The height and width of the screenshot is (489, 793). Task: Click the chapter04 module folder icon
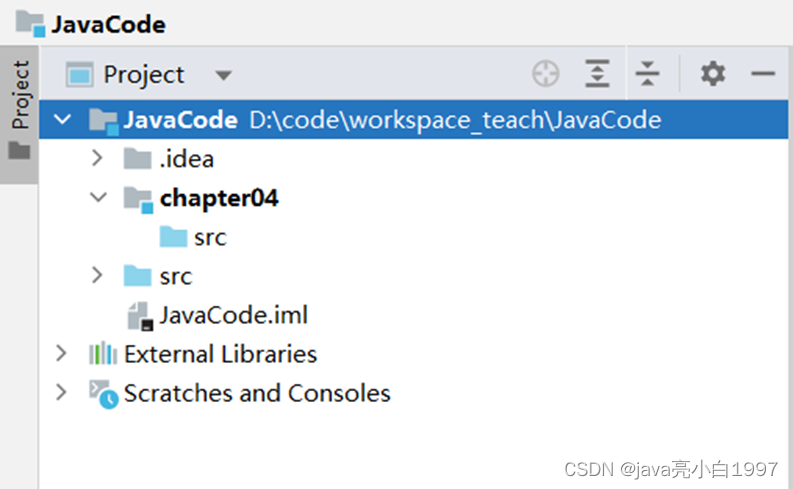pyautogui.click(x=138, y=200)
